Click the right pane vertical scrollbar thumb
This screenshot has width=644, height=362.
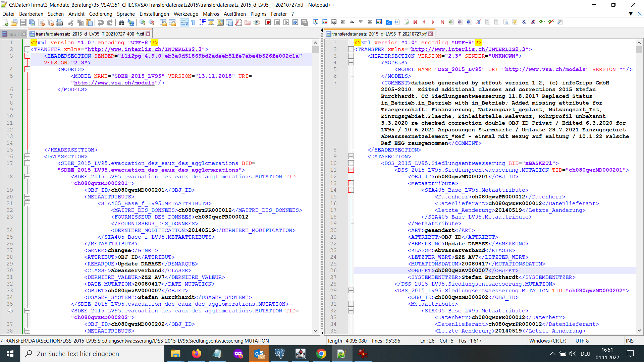639,50
